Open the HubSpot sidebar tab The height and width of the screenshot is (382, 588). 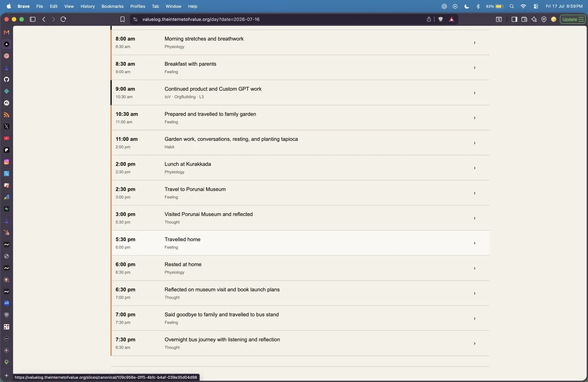(x=7, y=233)
